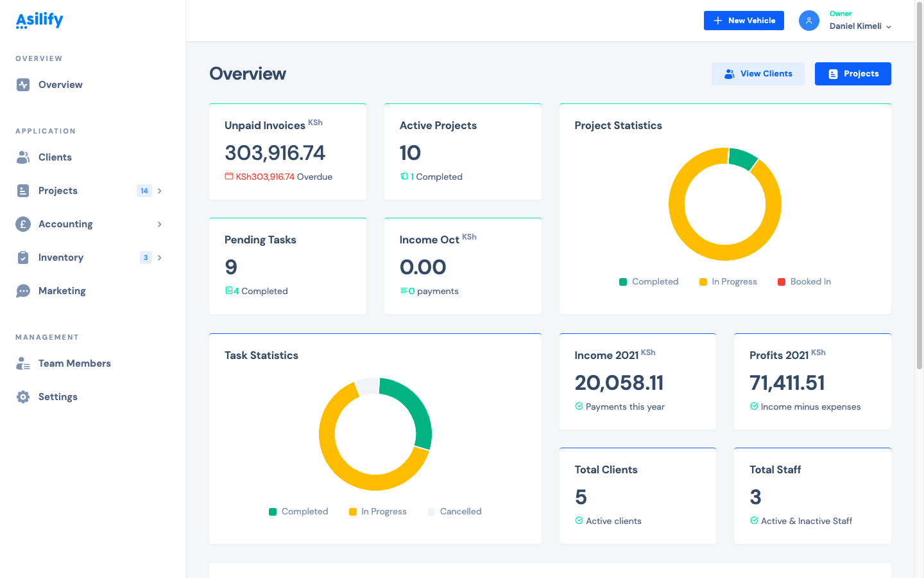The height and width of the screenshot is (578, 924).
Task: Click the View Clients button
Action: (758, 74)
